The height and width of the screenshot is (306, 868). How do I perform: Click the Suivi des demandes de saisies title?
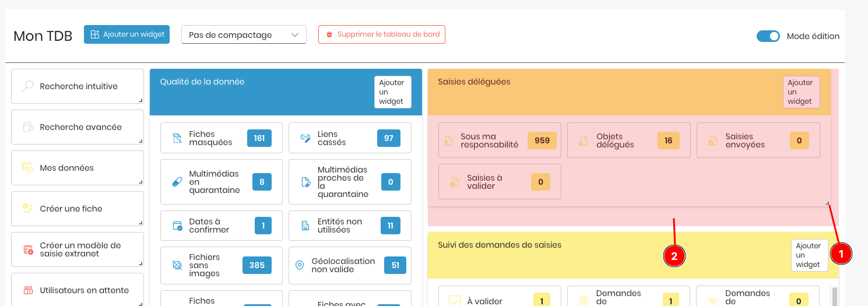point(500,245)
